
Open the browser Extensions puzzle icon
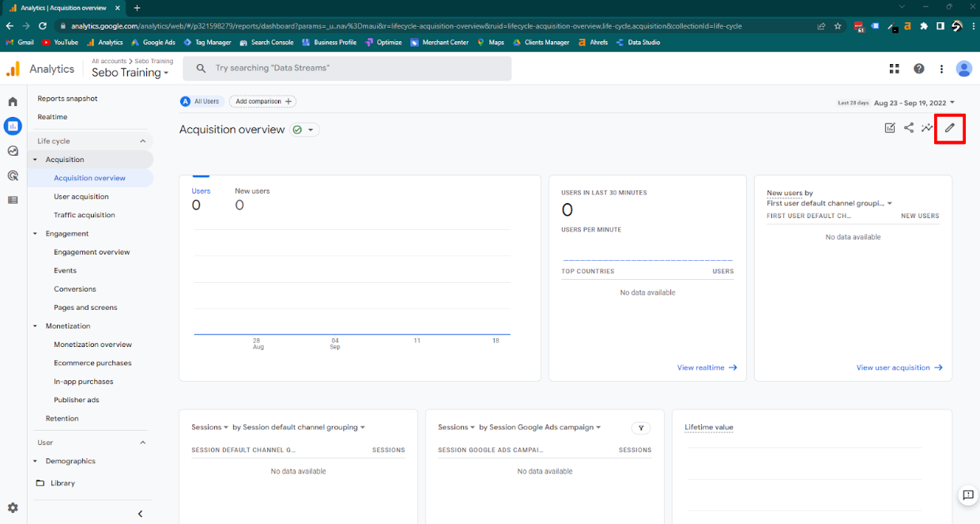(924, 26)
